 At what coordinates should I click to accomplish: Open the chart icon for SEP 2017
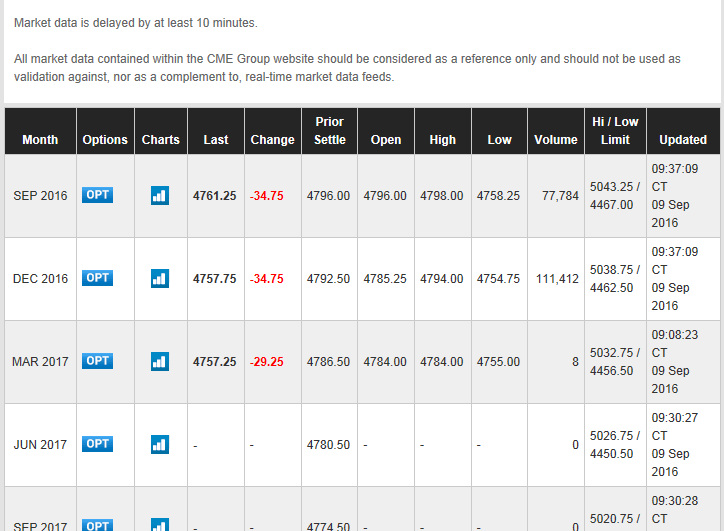(160, 525)
